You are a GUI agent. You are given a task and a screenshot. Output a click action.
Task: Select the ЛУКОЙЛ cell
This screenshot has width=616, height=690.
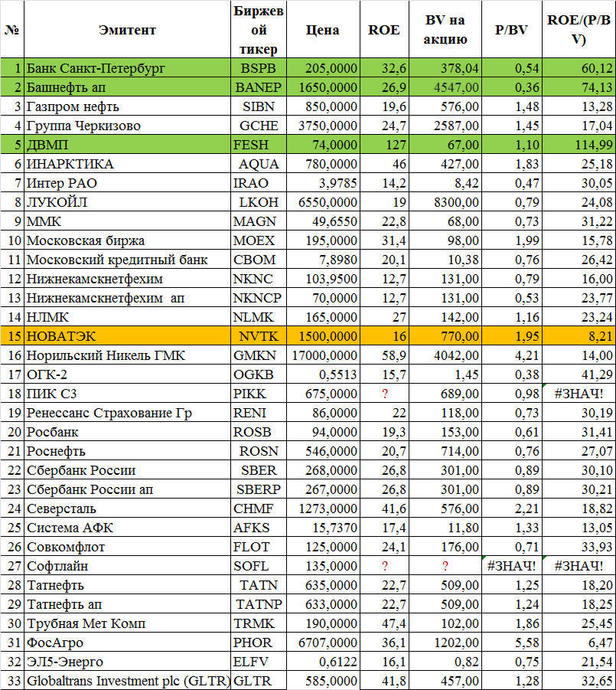point(127,202)
